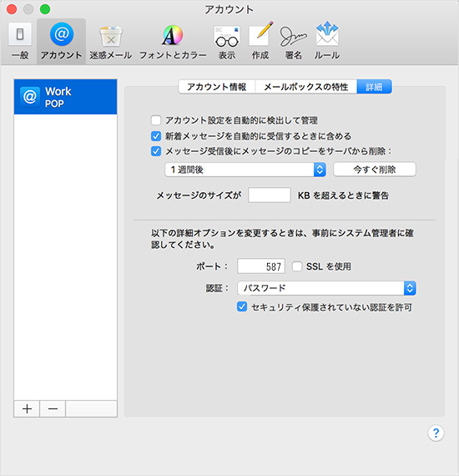Open the ルール rules preferences
The height and width of the screenshot is (476, 459).
click(x=327, y=41)
